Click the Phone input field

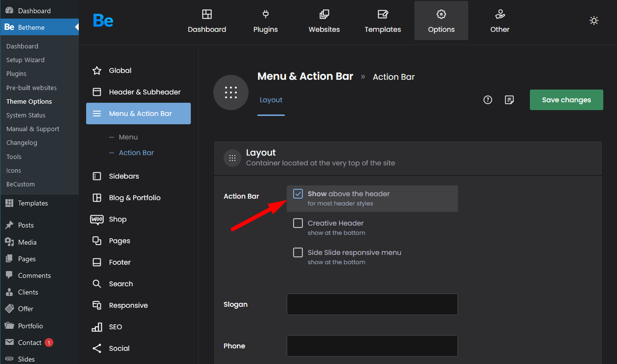coord(372,346)
